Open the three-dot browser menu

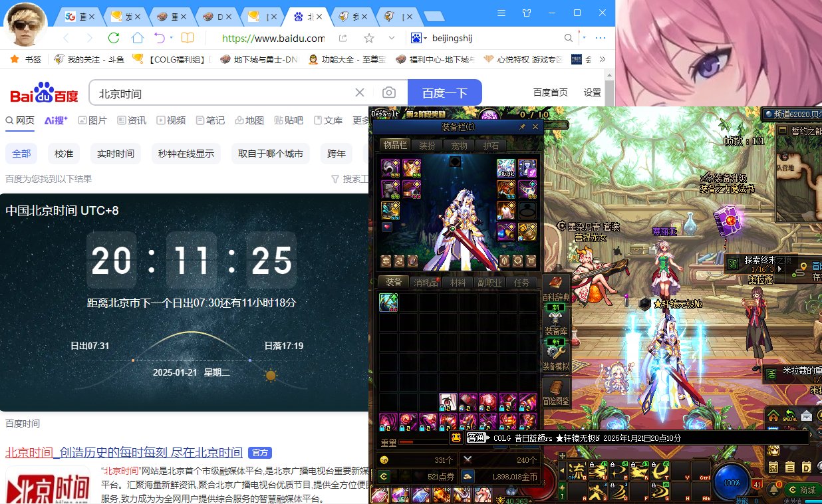[601, 38]
